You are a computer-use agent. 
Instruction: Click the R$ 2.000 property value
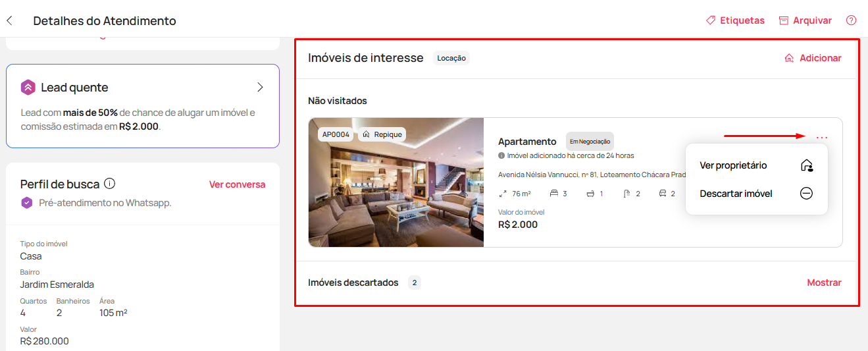pyautogui.click(x=518, y=225)
